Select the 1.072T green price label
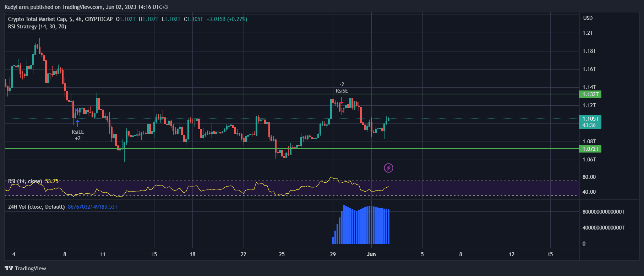The width and height of the screenshot is (644, 276). (x=590, y=149)
